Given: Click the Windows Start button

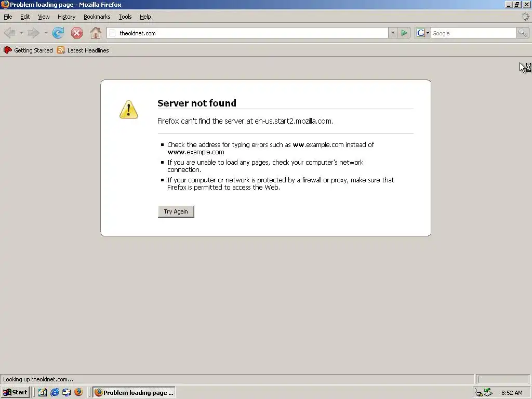Looking at the screenshot, I should point(15,392).
